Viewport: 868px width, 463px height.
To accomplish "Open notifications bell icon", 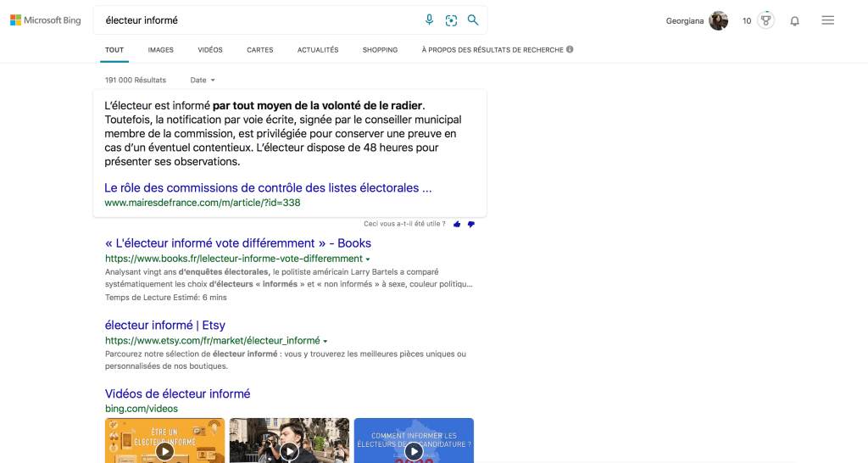I will (794, 21).
